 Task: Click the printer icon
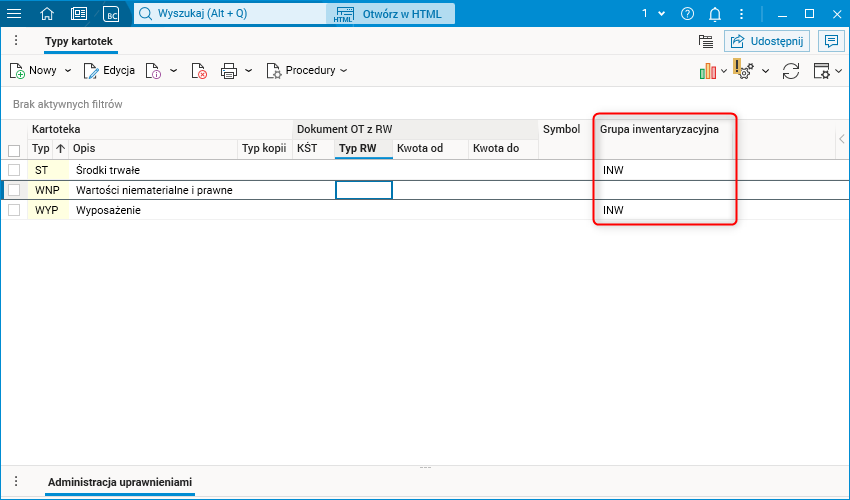click(229, 70)
